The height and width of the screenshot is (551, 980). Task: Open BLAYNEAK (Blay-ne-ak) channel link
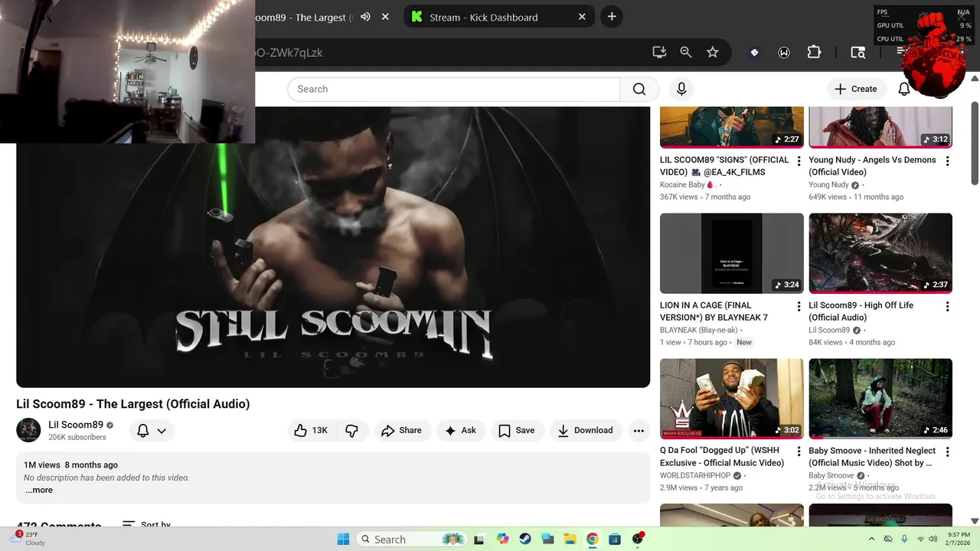[699, 330]
